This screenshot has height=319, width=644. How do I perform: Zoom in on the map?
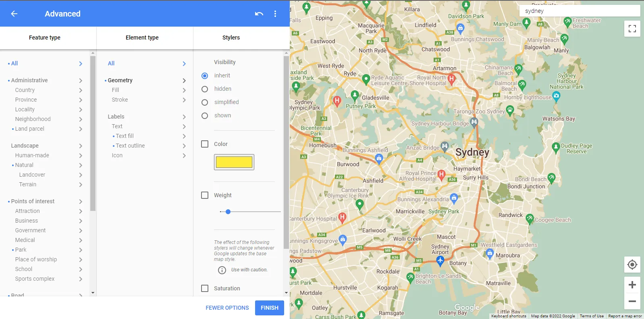(632, 285)
